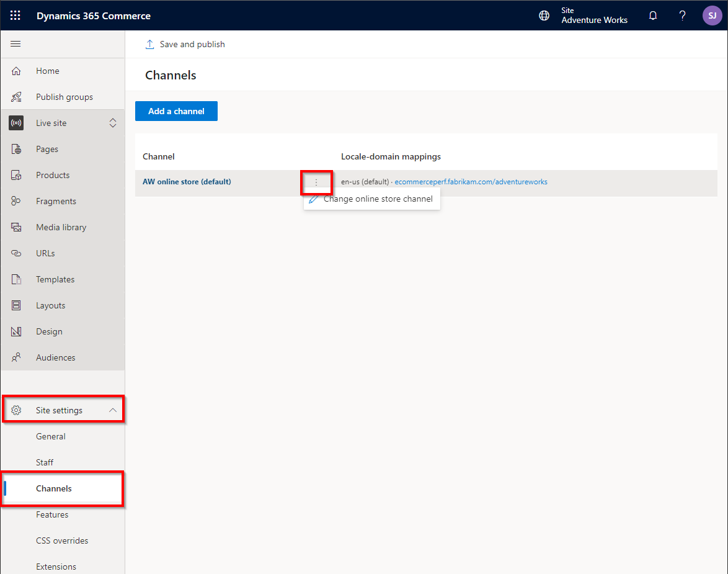Click Save and publish at the top
The image size is (728, 574).
(x=187, y=44)
